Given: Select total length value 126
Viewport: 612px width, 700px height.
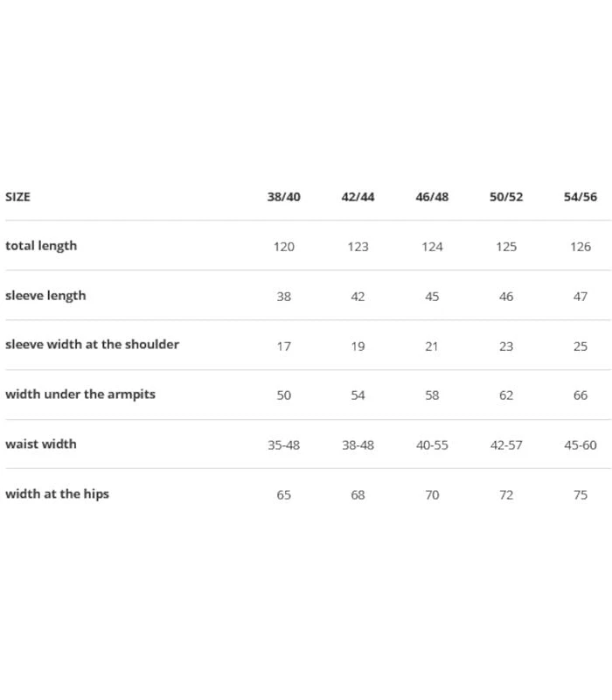Looking at the screenshot, I should click(581, 247).
